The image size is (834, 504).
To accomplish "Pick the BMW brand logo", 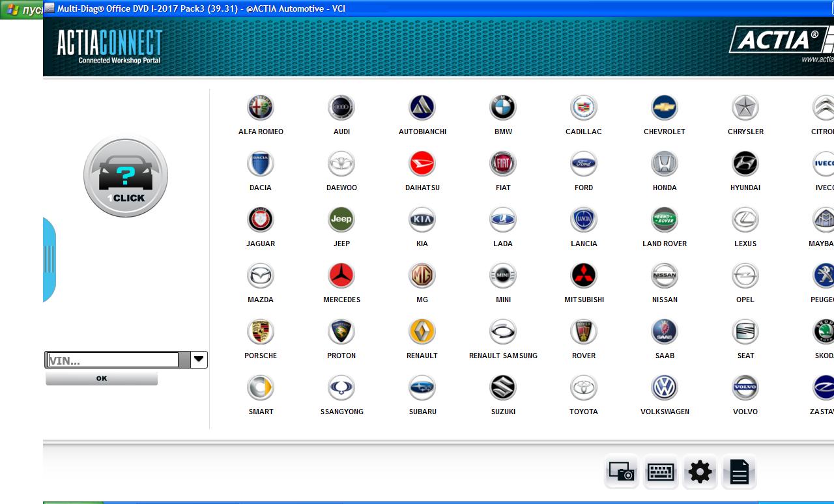I will coord(503,107).
